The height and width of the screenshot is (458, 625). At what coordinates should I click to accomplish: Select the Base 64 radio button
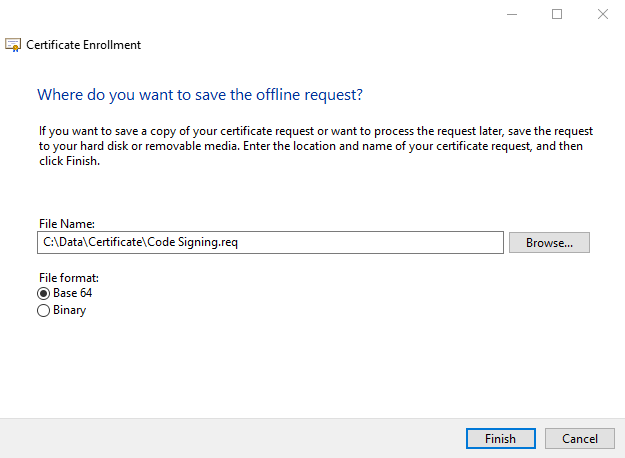(x=43, y=294)
